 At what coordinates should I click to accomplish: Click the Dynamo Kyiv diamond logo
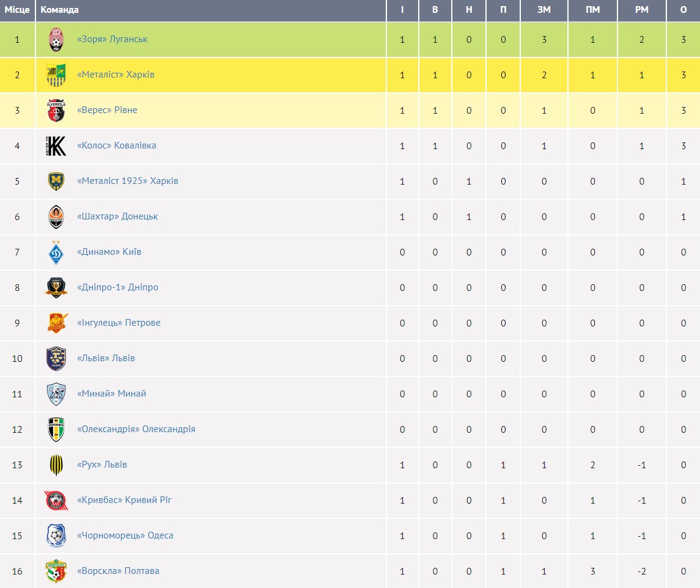point(56,252)
